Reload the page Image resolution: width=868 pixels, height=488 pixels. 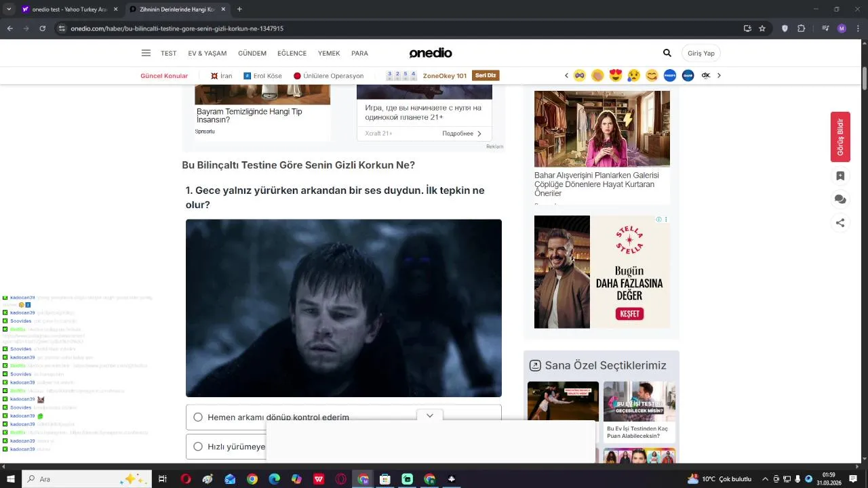pyautogui.click(x=42, y=28)
